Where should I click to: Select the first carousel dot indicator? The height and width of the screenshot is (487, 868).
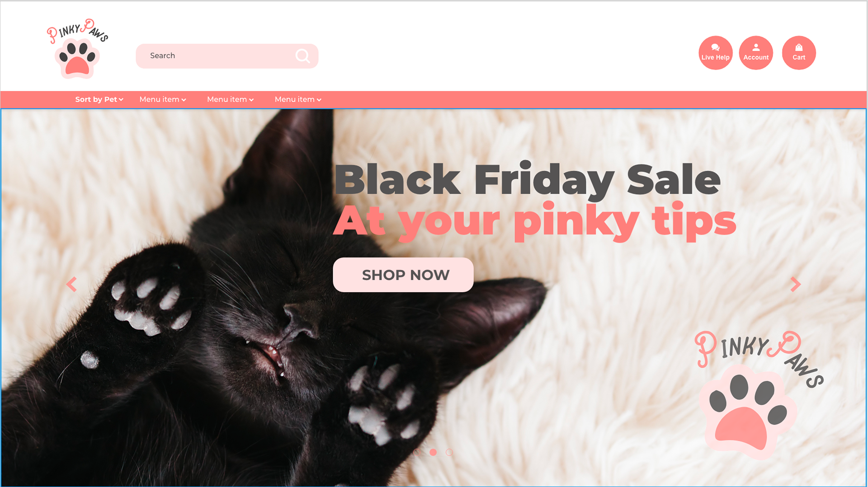click(x=417, y=452)
